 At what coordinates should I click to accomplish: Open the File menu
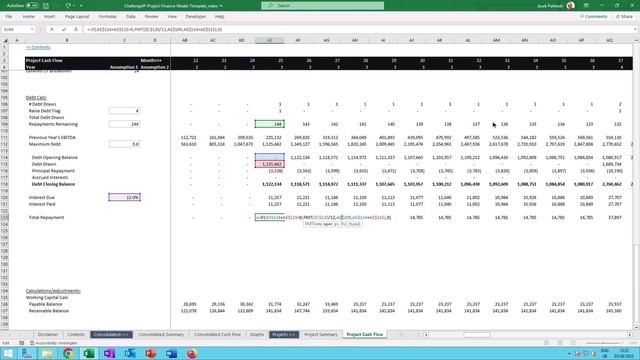click(x=9, y=17)
